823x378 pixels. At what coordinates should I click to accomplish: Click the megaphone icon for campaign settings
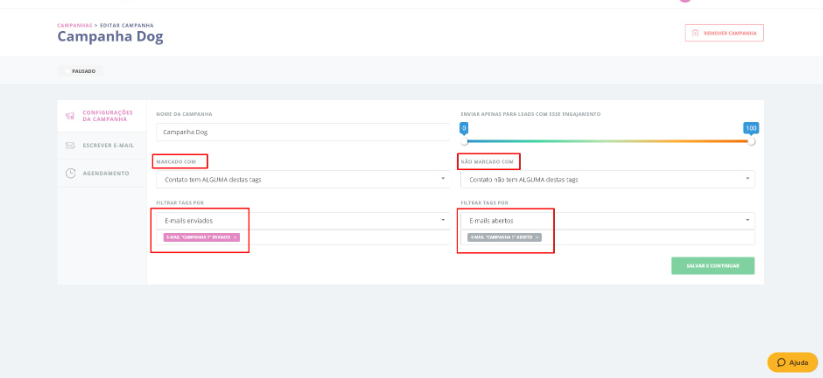tap(70, 116)
